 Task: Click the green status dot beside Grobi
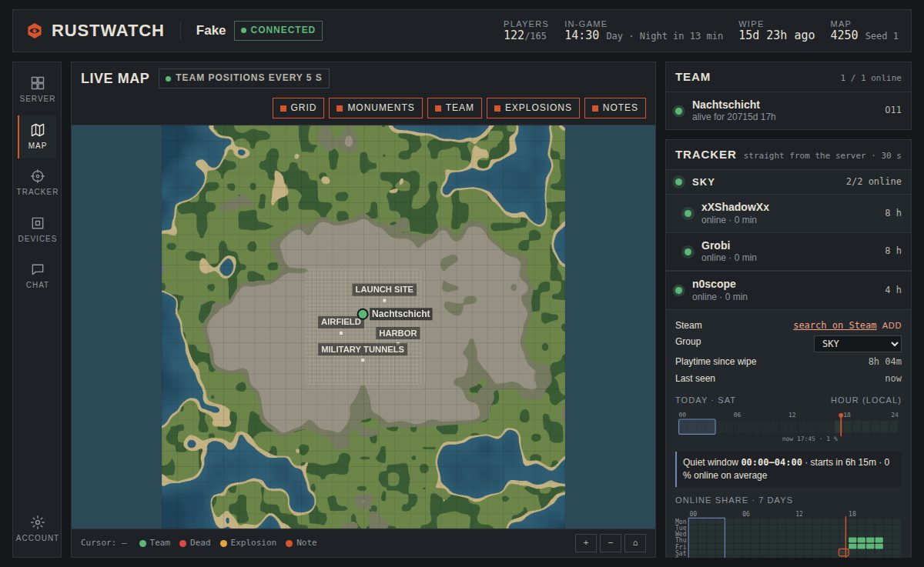tap(688, 252)
